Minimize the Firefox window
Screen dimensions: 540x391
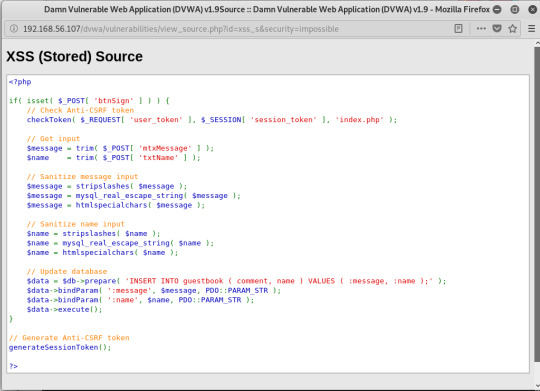tap(497, 9)
